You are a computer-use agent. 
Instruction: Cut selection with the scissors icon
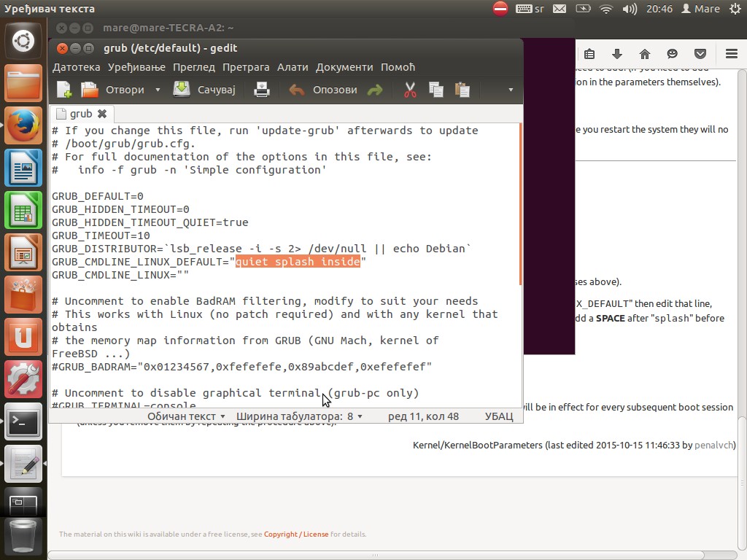point(410,90)
